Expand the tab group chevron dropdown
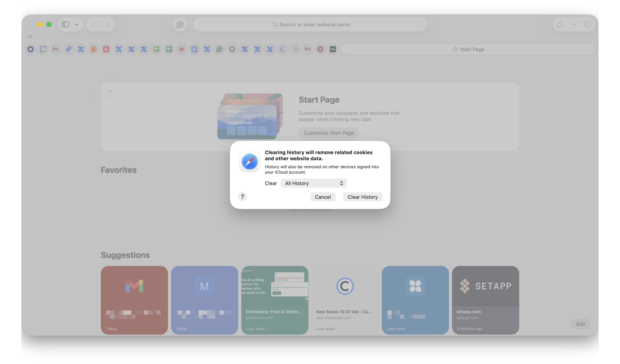620x364 pixels. (x=77, y=24)
